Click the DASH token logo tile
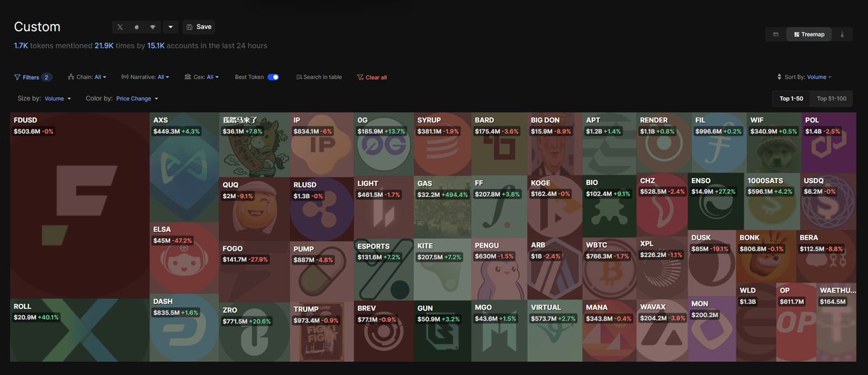The height and width of the screenshot is (375, 868). [184, 327]
